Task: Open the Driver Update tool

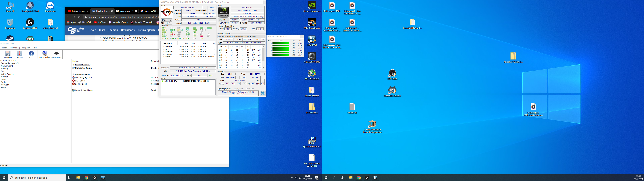Action: 44,54
